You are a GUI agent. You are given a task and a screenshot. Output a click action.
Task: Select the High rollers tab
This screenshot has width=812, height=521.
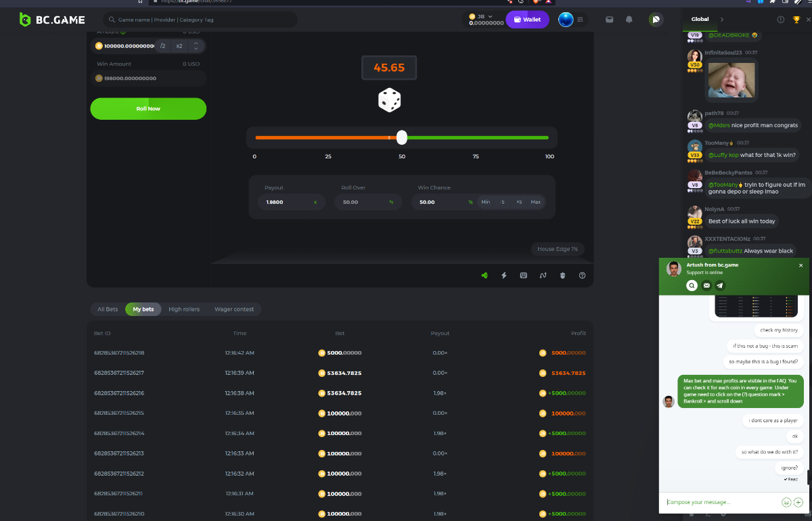184,309
